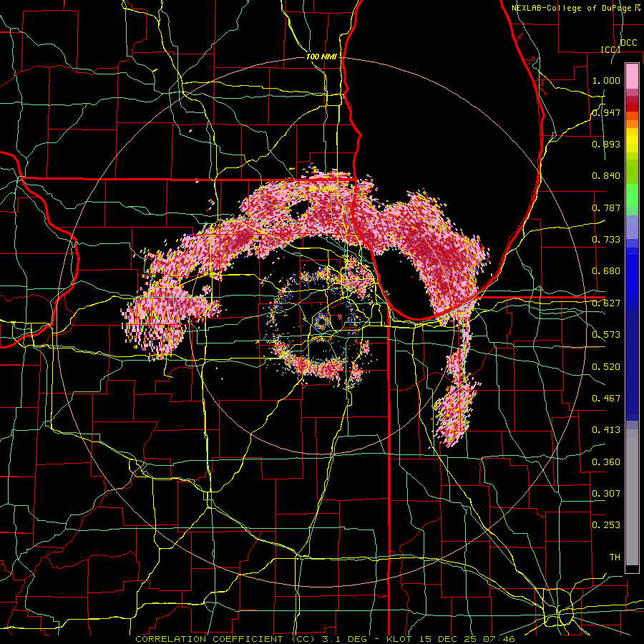Click the DCC label above the color bar
This screenshot has width=644, height=644.
tap(629, 43)
